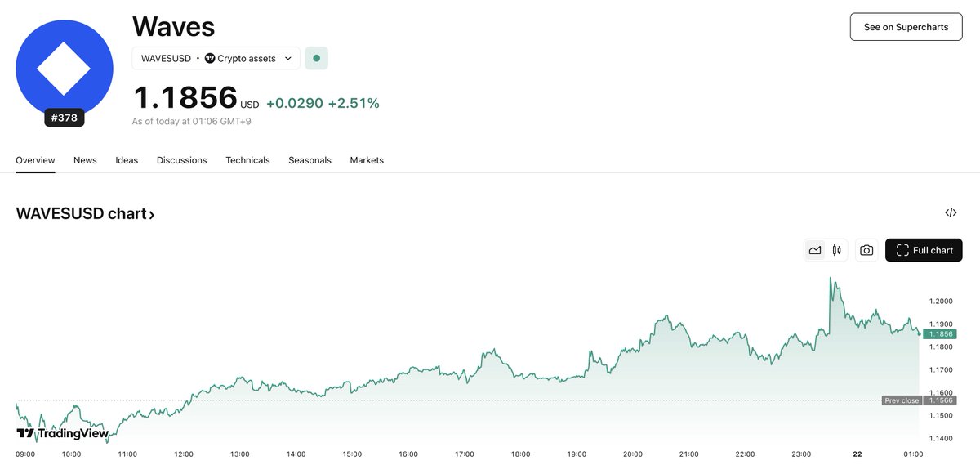Click the USD currency label

250,105
